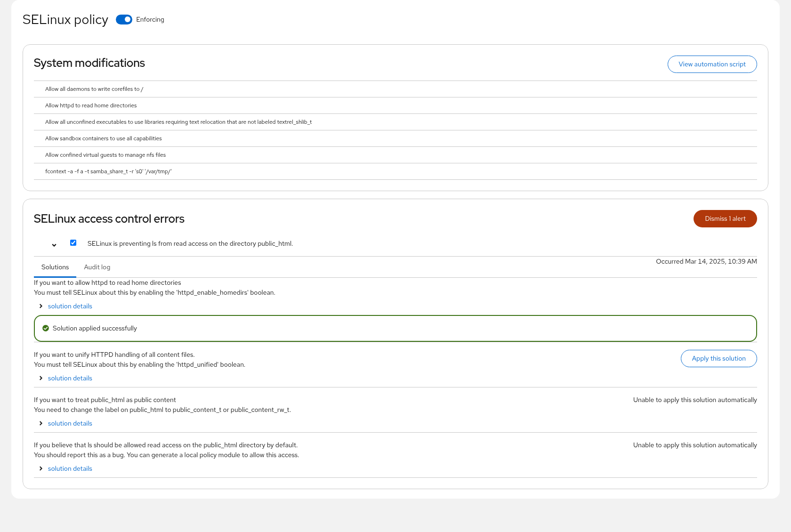
Task: Click 'Unable to apply' text for bug report solution
Action: click(x=695, y=445)
